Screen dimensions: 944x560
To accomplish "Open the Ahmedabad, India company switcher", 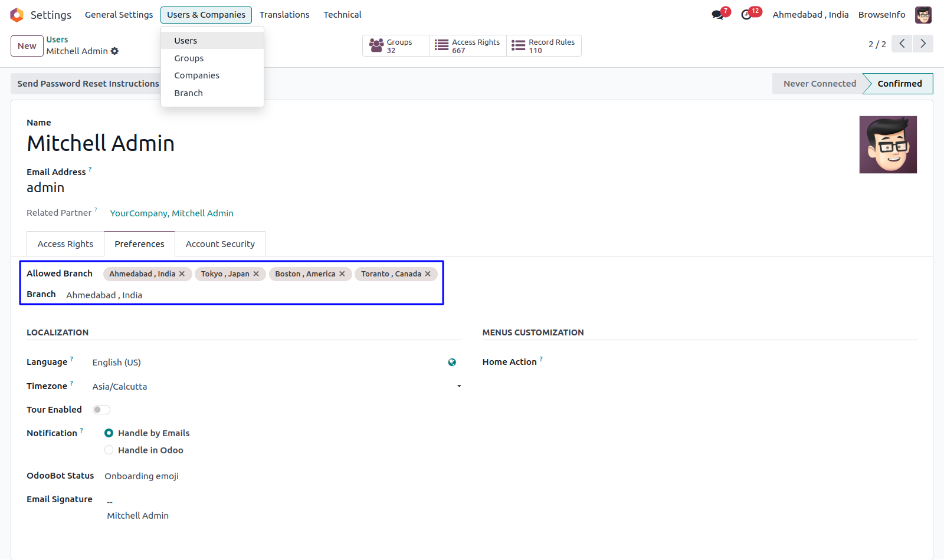I will coord(810,15).
